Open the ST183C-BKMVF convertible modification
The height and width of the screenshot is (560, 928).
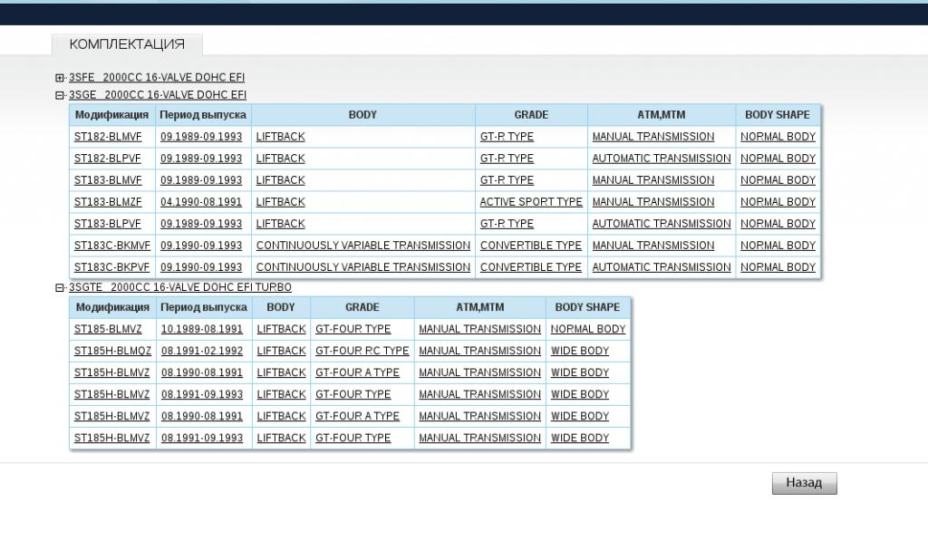click(112, 246)
